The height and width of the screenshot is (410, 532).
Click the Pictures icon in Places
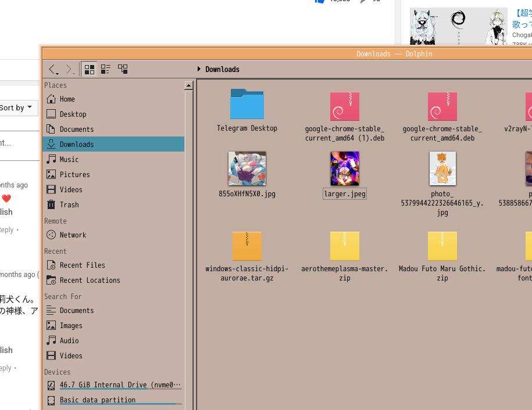tap(51, 174)
